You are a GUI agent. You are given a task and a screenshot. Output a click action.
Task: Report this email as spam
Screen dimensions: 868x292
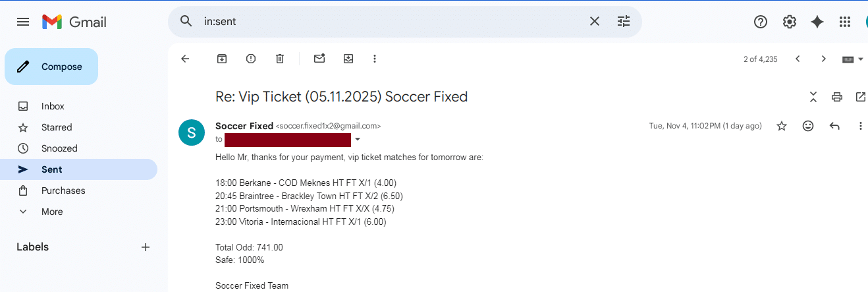pos(251,59)
